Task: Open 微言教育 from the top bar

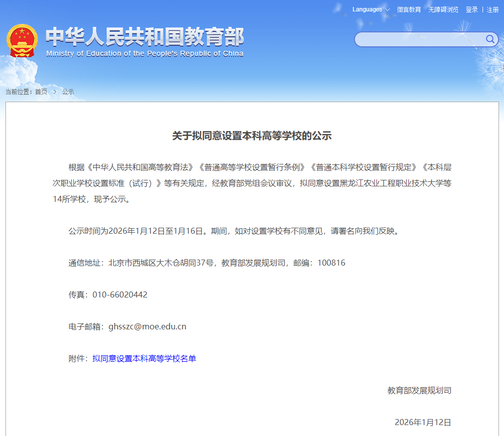Action: (x=410, y=9)
